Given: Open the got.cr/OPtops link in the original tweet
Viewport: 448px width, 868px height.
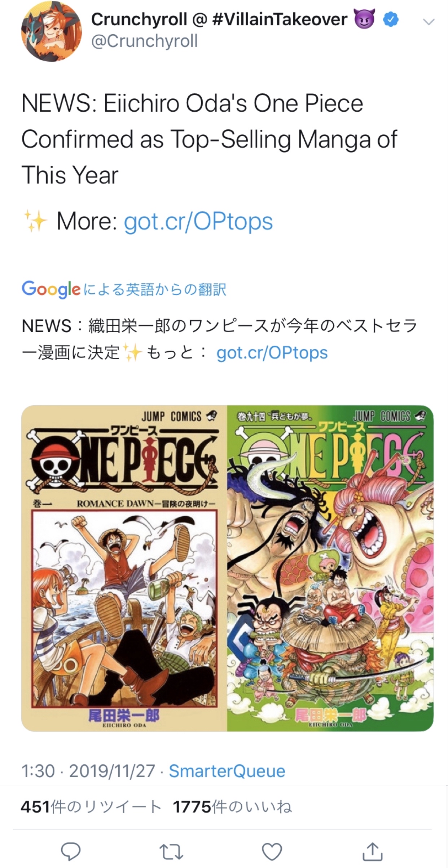Looking at the screenshot, I should point(198,221).
